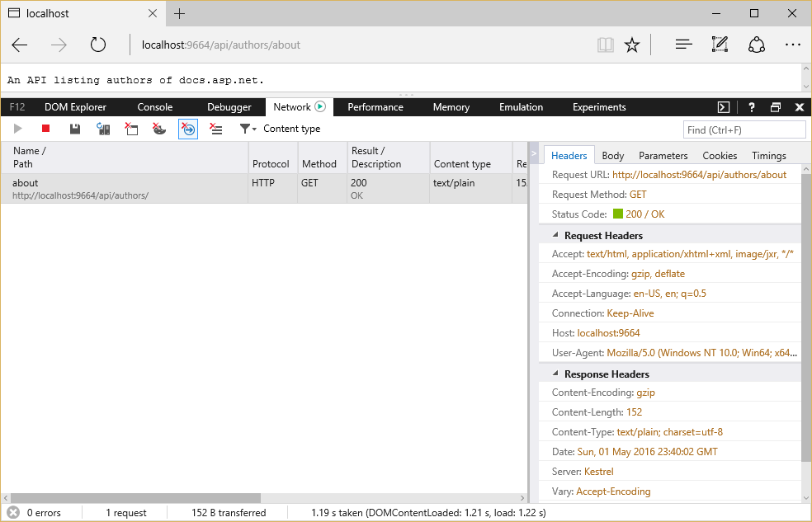Export captured traffic as HAR file
This screenshot has width=812, height=522.
[x=73, y=129]
